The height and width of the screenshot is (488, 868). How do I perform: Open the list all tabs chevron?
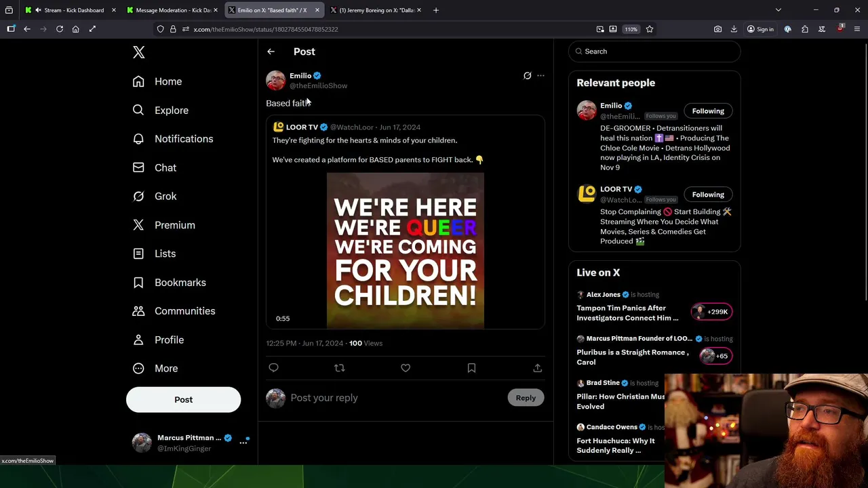pos(778,10)
